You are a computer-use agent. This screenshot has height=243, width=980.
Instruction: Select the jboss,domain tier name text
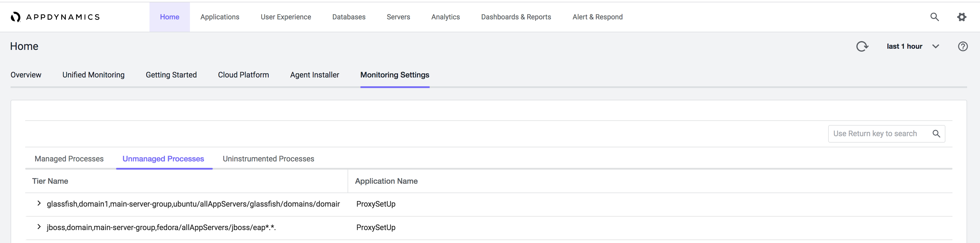(x=161, y=228)
